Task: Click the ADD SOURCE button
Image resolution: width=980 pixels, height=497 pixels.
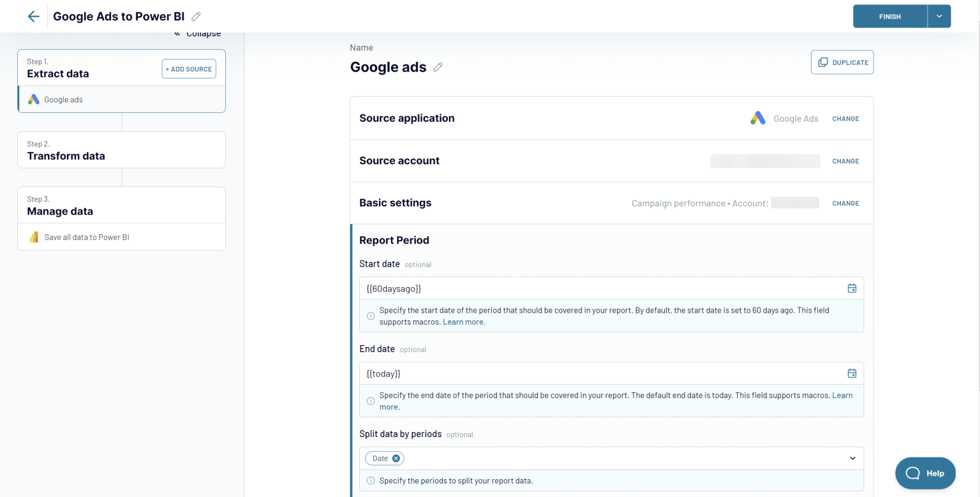Action: tap(189, 69)
